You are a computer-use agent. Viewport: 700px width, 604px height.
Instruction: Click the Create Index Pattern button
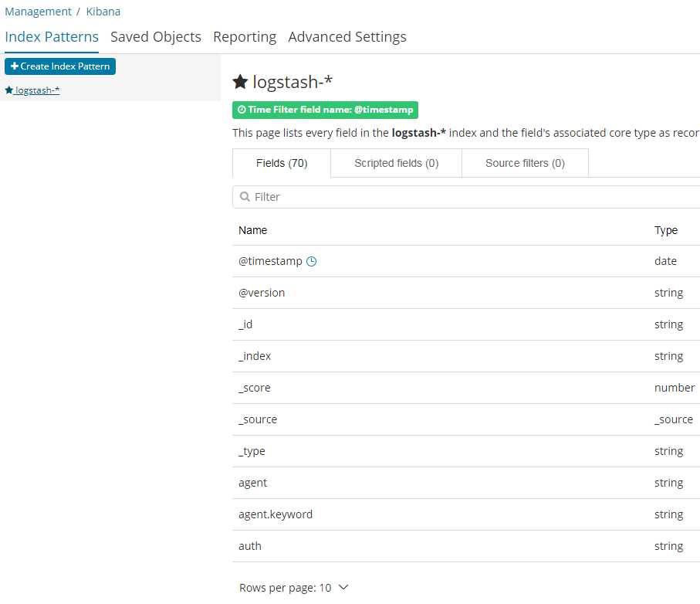coord(60,66)
